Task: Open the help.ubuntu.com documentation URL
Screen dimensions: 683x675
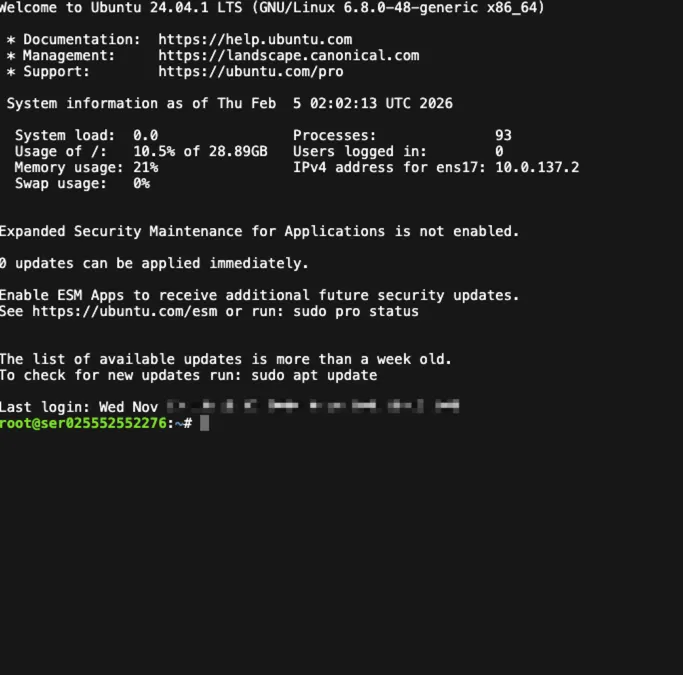Action: click(x=255, y=39)
